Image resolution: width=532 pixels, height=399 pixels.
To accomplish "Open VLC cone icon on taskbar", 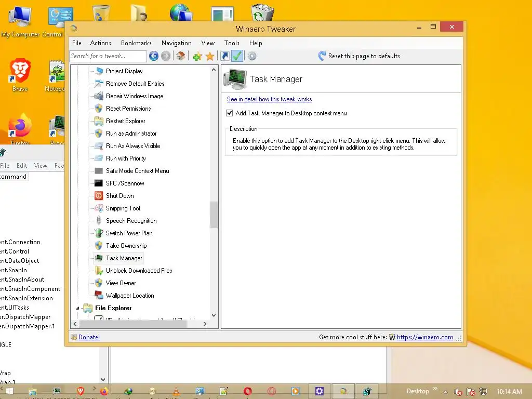I will (176, 391).
